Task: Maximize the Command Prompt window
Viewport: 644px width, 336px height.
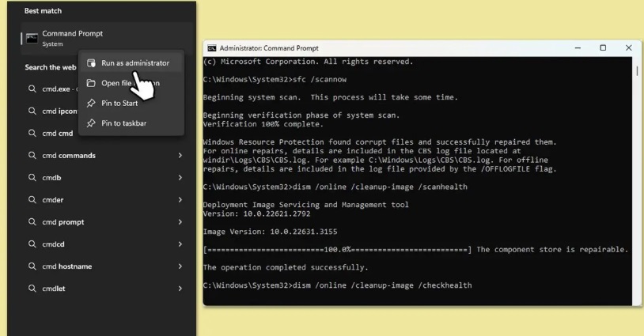Action: click(603, 48)
